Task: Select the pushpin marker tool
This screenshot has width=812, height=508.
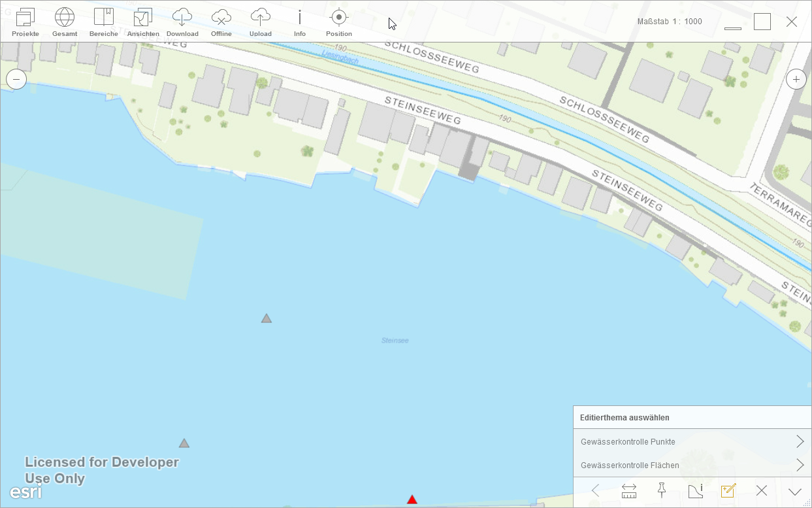Action: [x=661, y=490]
